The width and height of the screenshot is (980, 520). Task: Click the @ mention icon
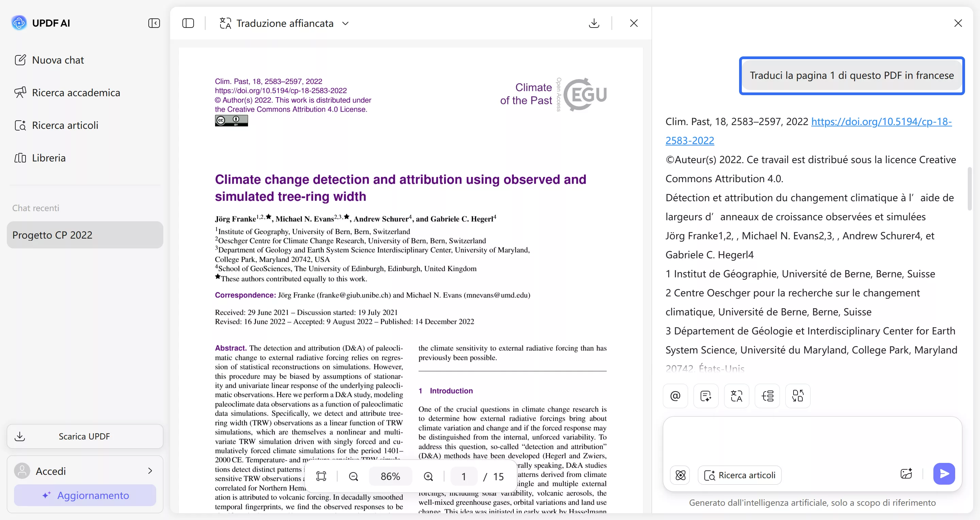pyautogui.click(x=675, y=396)
